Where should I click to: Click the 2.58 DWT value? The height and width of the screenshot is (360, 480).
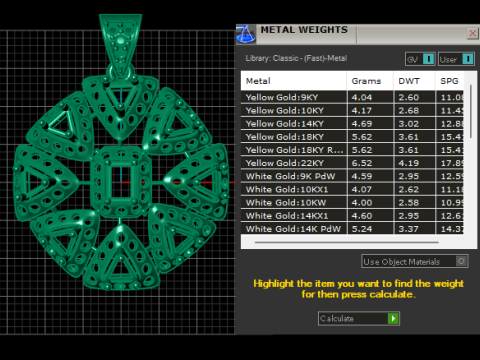(x=409, y=203)
